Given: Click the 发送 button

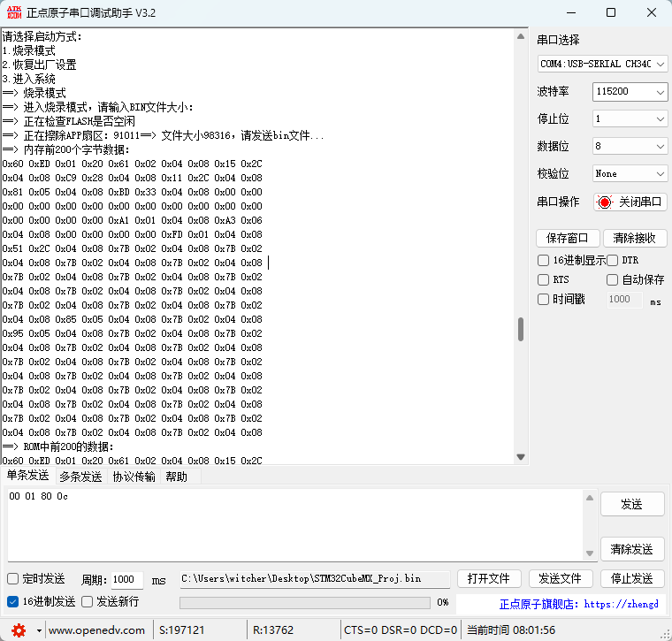Looking at the screenshot, I should tap(632, 504).
